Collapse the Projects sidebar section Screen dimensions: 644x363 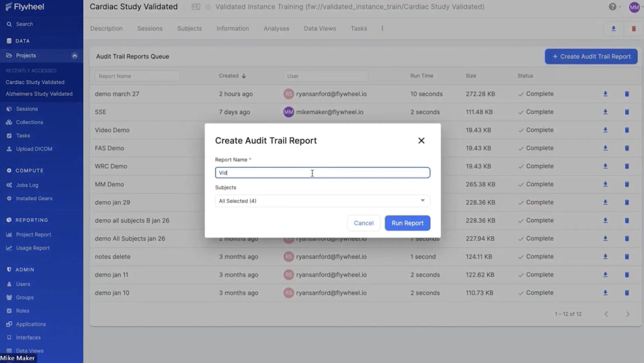(74, 56)
